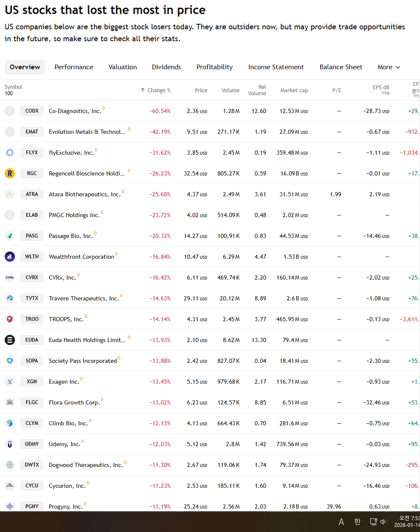Click the flyExclusive FLYX logo icon
Screen dimensions: 420x532
click(x=10, y=153)
